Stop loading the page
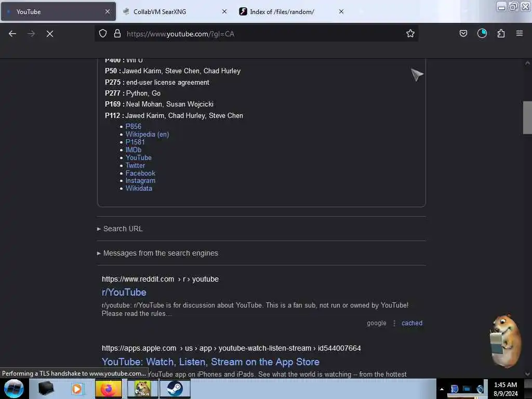The width and height of the screenshot is (532, 399). [x=49, y=34]
